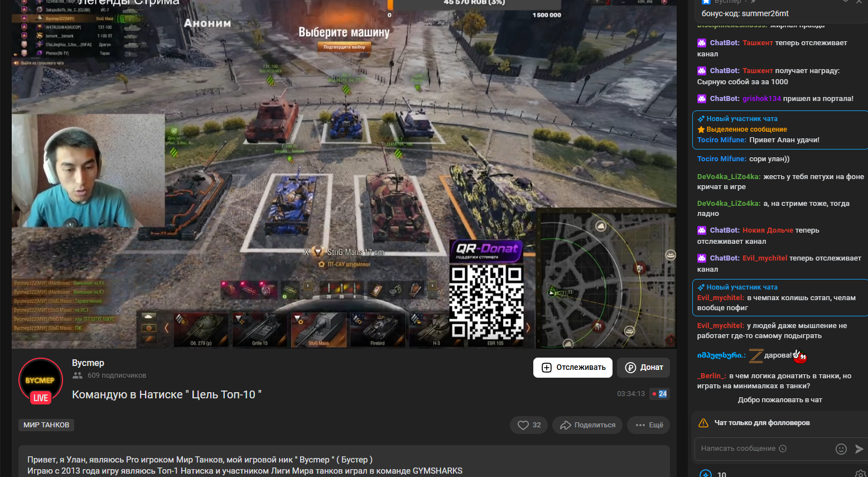Click the viewer count badge 24
Image resolution: width=868 pixels, height=477 pixels.
[x=659, y=394]
